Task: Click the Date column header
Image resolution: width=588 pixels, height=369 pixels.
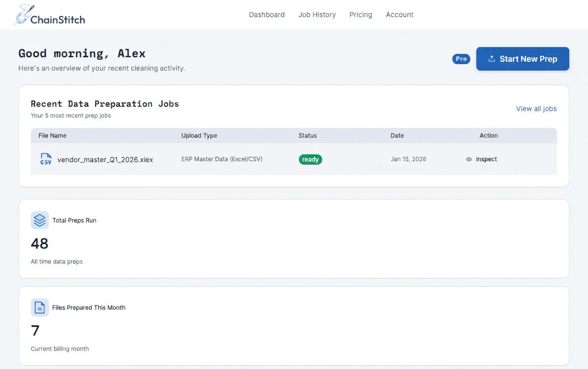Action: pos(397,136)
